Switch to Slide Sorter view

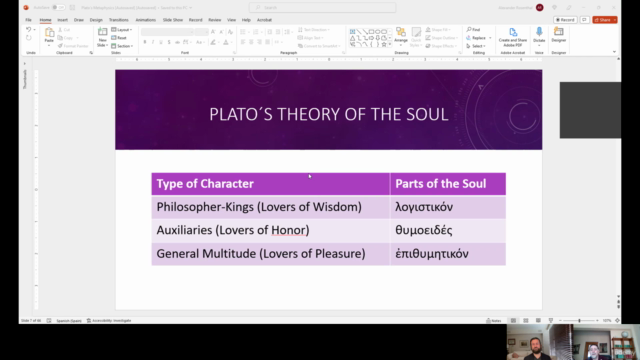526,321
